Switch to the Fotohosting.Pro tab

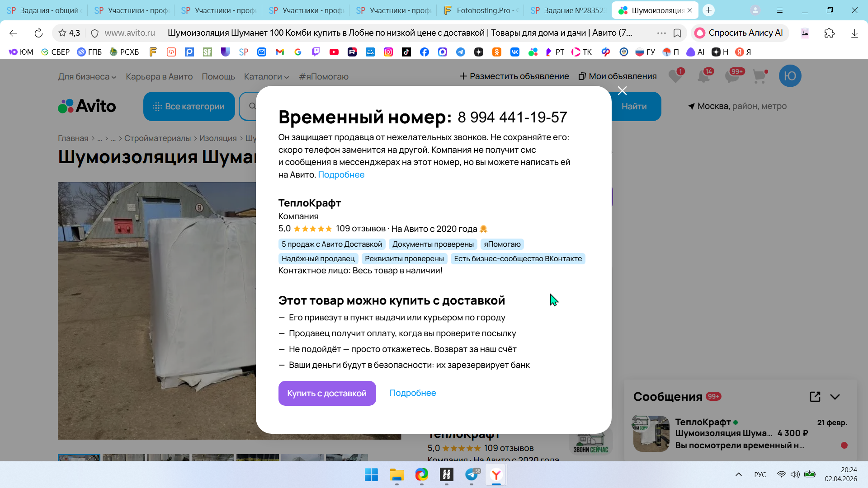tap(481, 10)
